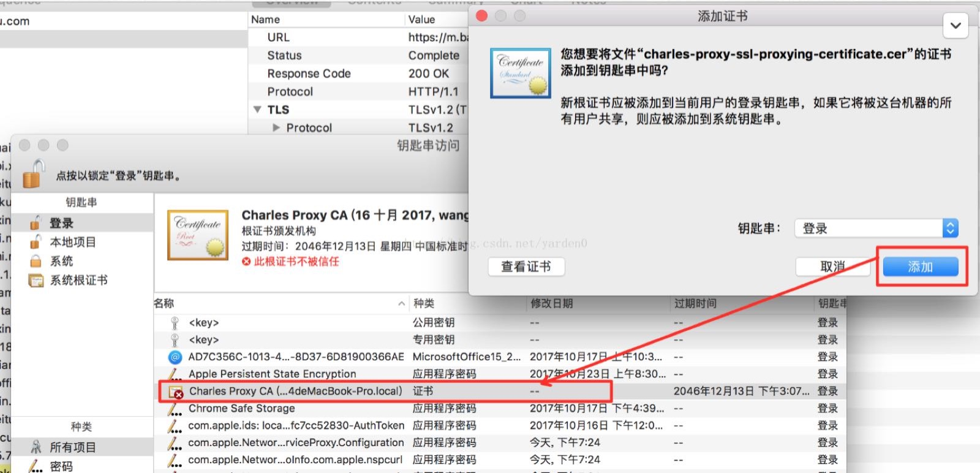The image size is (980, 473).
Task: Click the 系统根证书 certificate folder icon
Action: point(36,281)
